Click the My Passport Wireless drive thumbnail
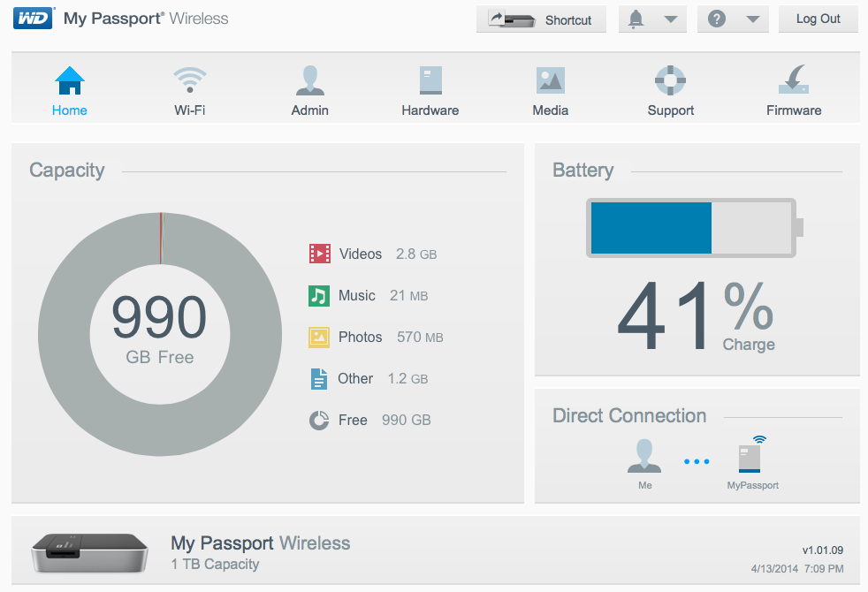 [88, 553]
